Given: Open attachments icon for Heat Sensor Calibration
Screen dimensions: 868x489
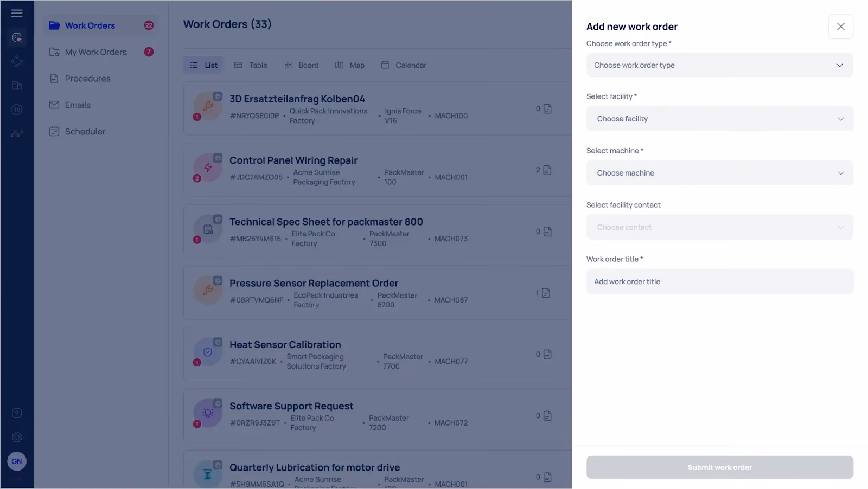Looking at the screenshot, I should (547, 354).
